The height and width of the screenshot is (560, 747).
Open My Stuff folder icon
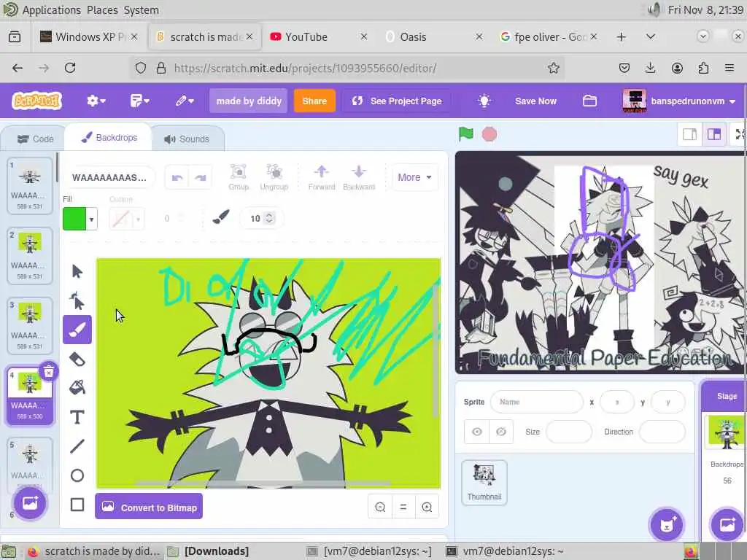[589, 101]
